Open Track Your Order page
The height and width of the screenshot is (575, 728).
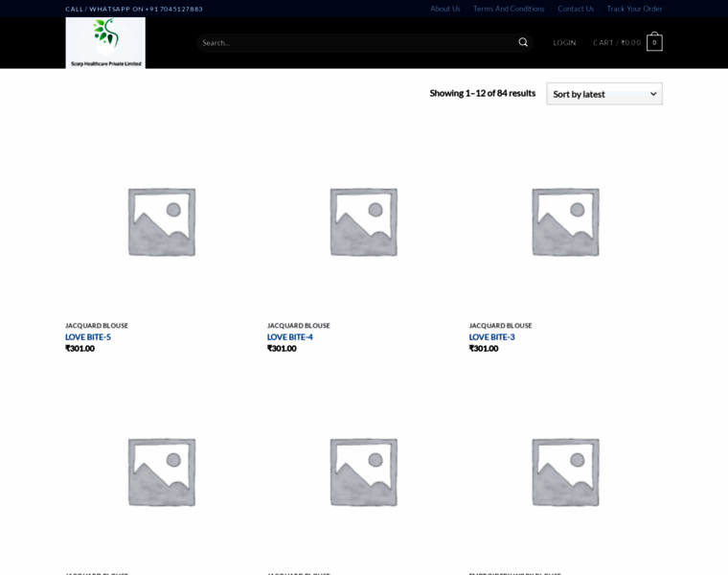[634, 9]
